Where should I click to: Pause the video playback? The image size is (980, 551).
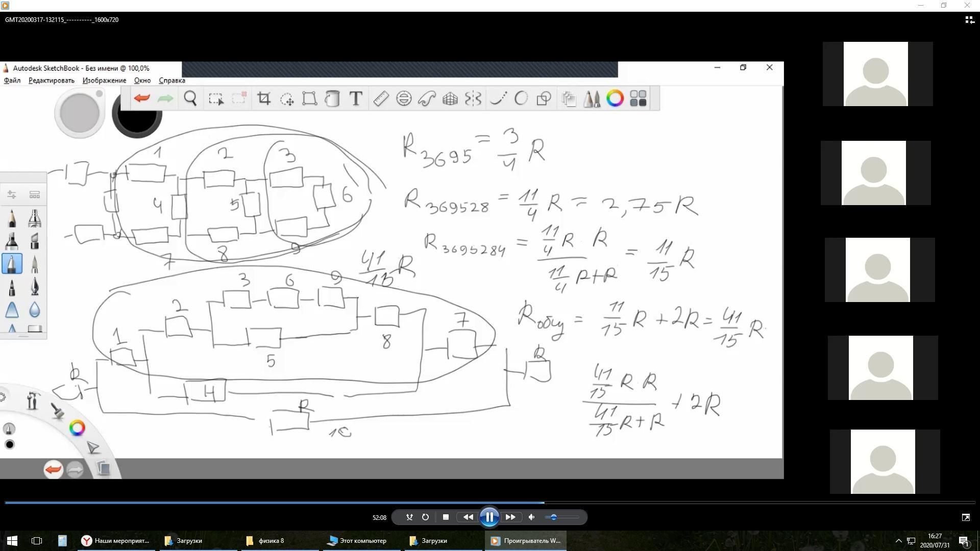pos(489,517)
